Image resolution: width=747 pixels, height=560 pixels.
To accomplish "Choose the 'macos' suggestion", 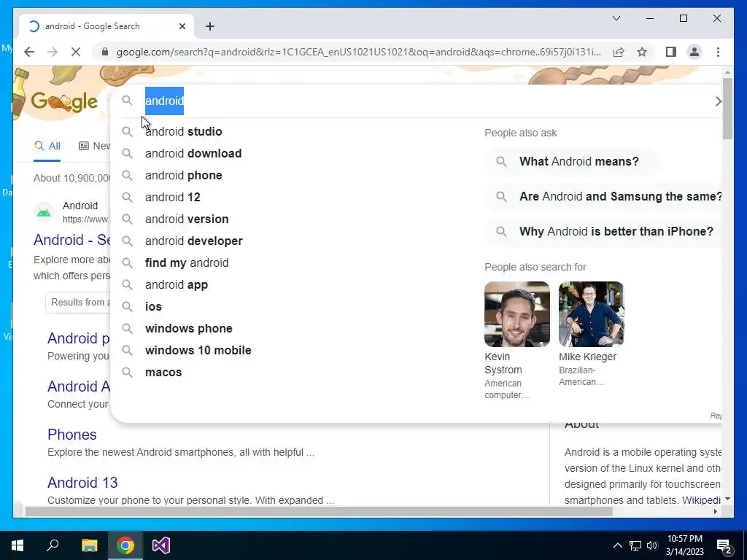I will point(163,373).
